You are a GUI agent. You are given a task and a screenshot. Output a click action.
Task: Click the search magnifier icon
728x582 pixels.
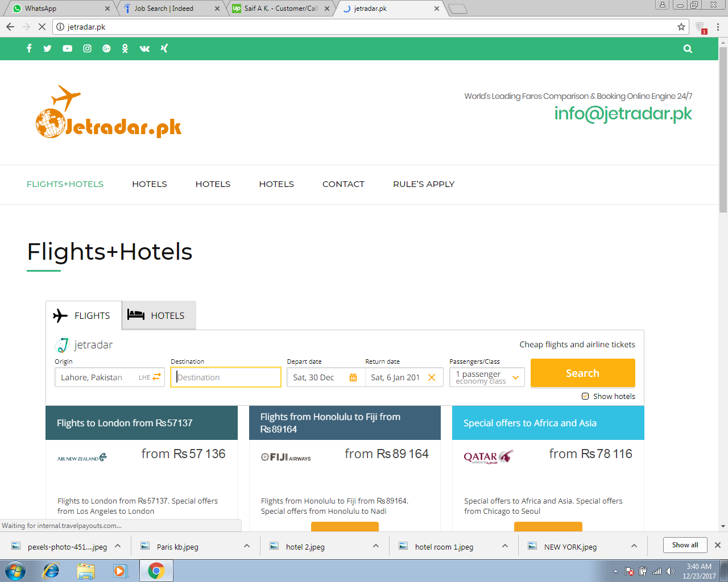[x=688, y=49]
